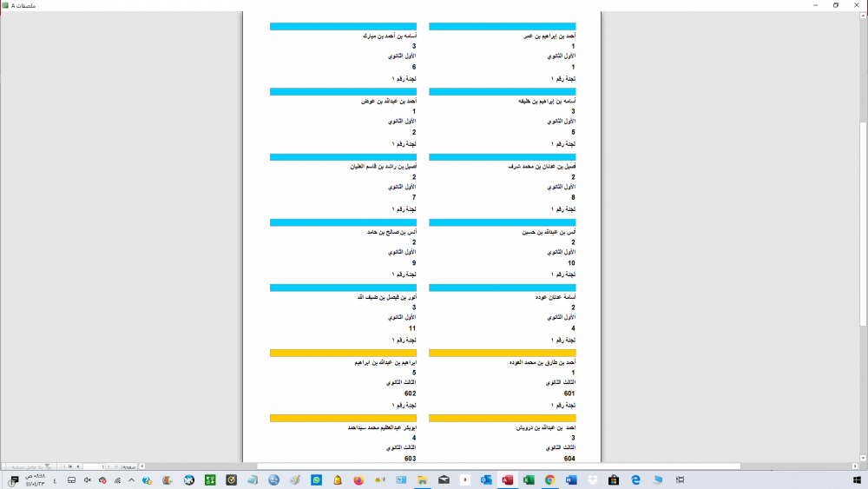868x489 pixels.
Task: Click vertical scrollbar up arrow
Action: [863, 16]
